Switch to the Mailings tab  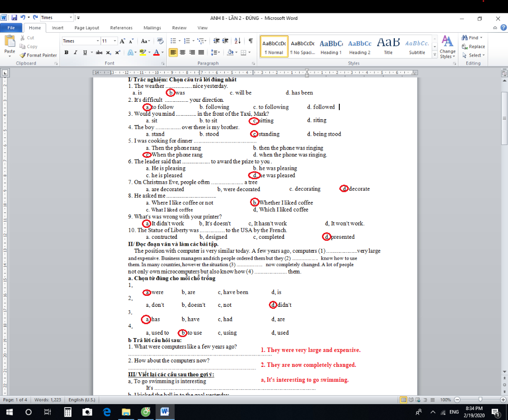coord(152,28)
